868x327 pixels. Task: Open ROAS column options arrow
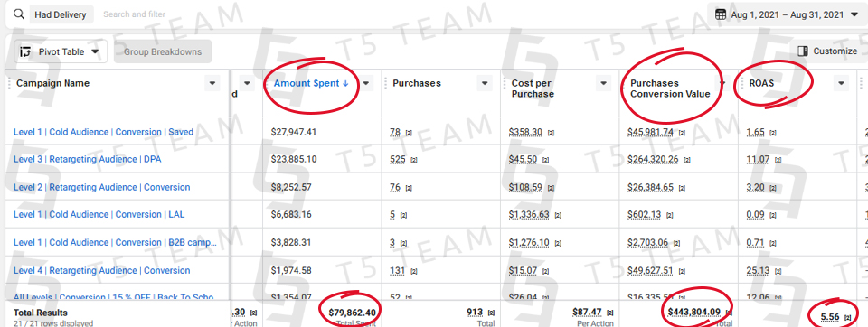click(x=842, y=83)
